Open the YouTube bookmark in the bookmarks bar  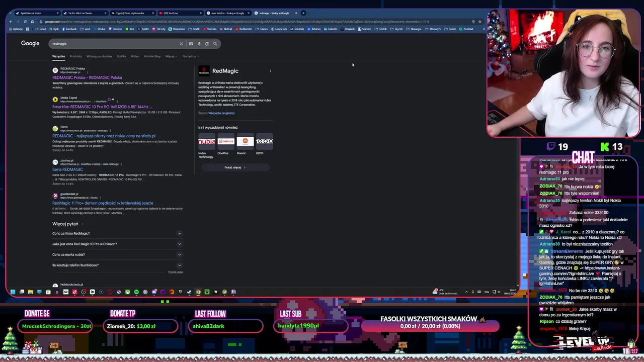coord(210,29)
